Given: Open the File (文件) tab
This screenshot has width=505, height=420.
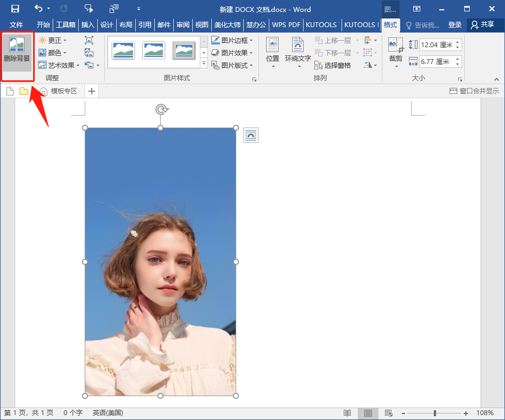Looking at the screenshot, I should [16, 25].
